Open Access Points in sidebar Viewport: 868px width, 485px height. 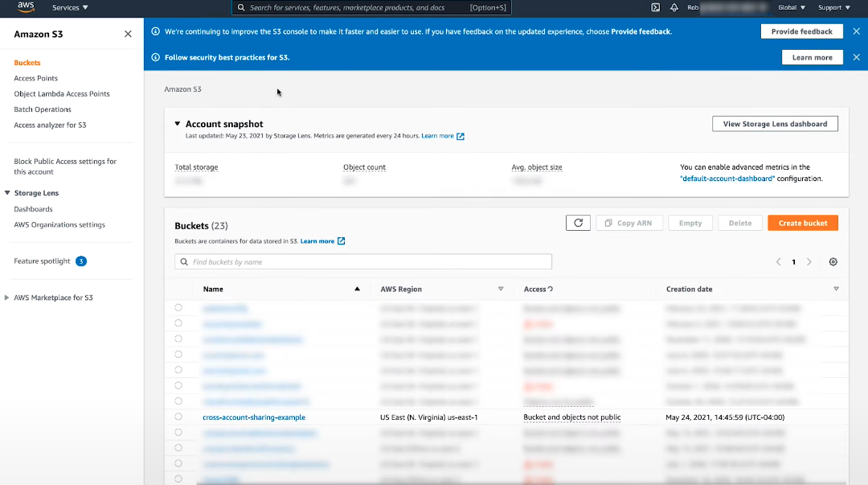(x=35, y=78)
